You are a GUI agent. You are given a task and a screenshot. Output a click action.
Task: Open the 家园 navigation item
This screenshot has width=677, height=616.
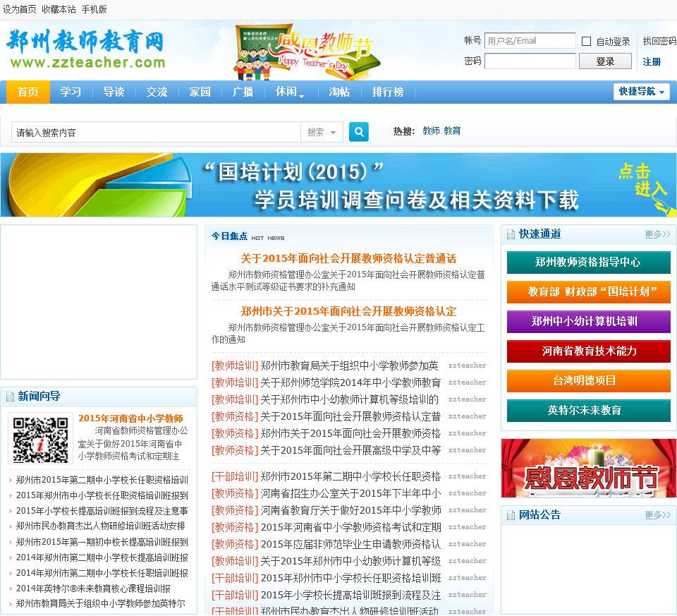[200, 92]
